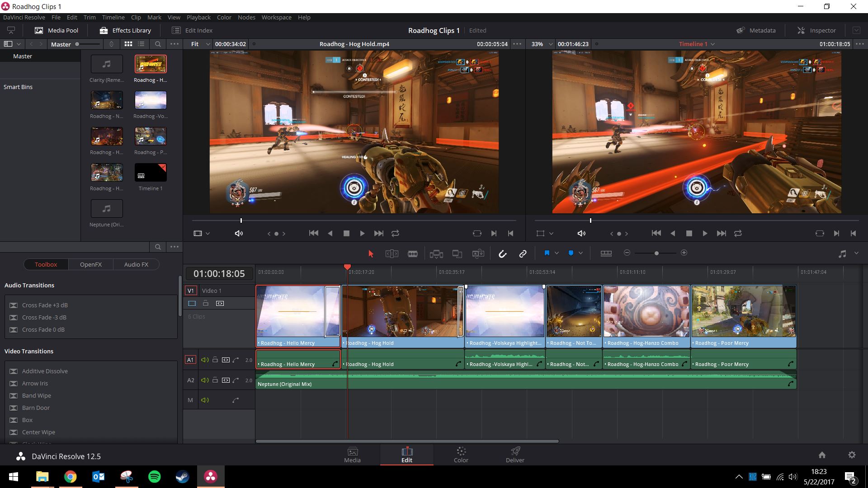
Task: Click match frame icon in source viewer
Action: click(477, 234)
